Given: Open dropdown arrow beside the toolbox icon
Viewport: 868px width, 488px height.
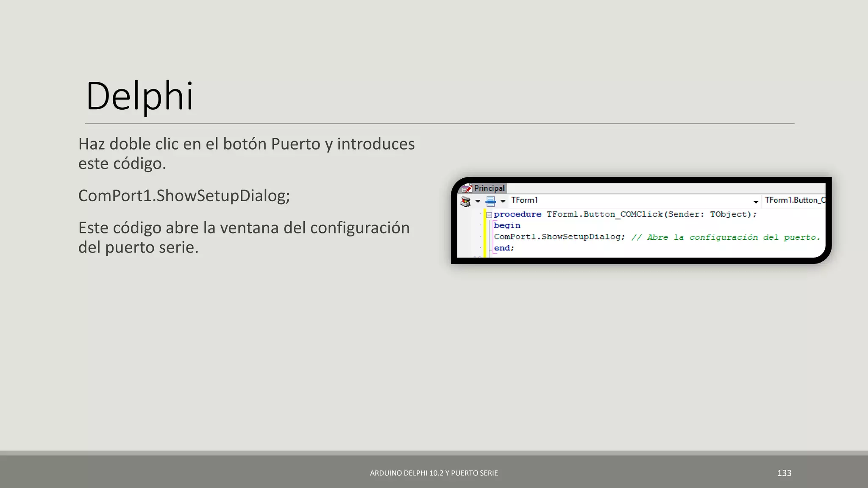Looking at the screenshot, I should (478, 201).
